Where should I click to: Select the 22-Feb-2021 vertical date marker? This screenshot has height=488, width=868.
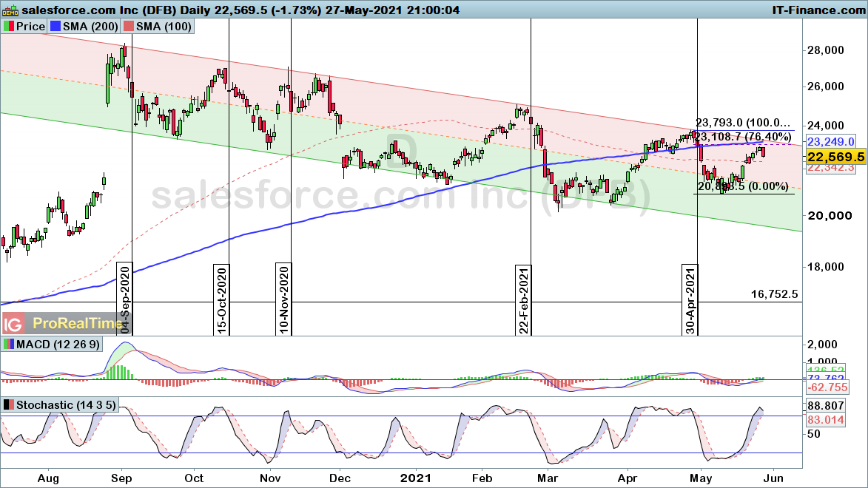tap(524, 299)
